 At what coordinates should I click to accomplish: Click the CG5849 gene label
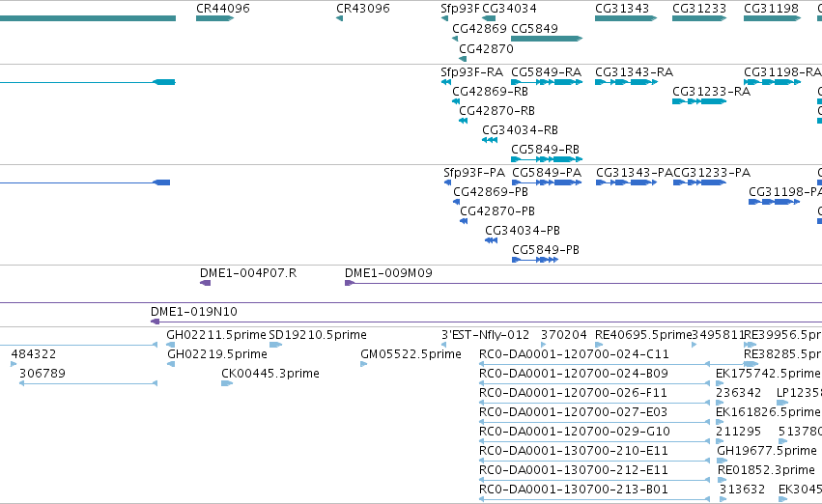(x=534, y=28)
